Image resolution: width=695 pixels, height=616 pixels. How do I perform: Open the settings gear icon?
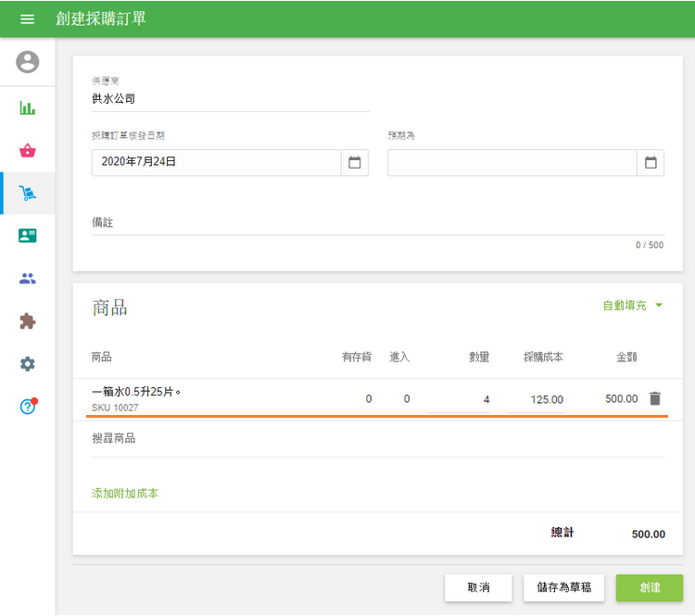28,364
